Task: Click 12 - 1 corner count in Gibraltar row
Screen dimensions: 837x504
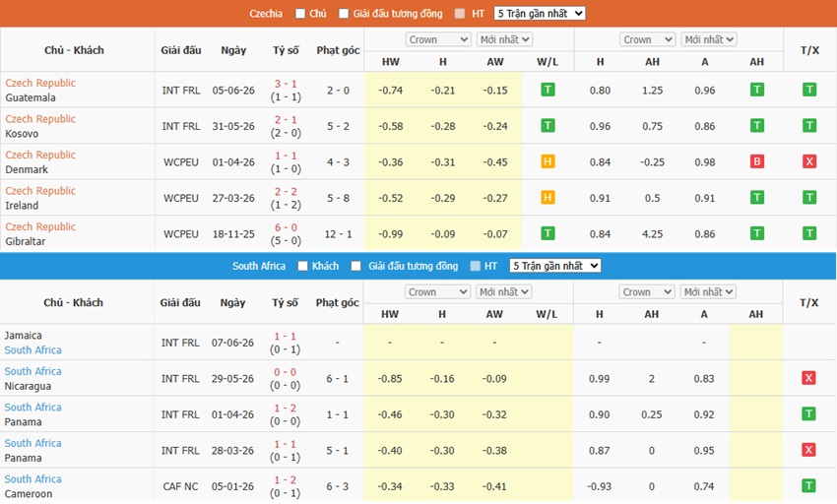Action: coord(338,234)
